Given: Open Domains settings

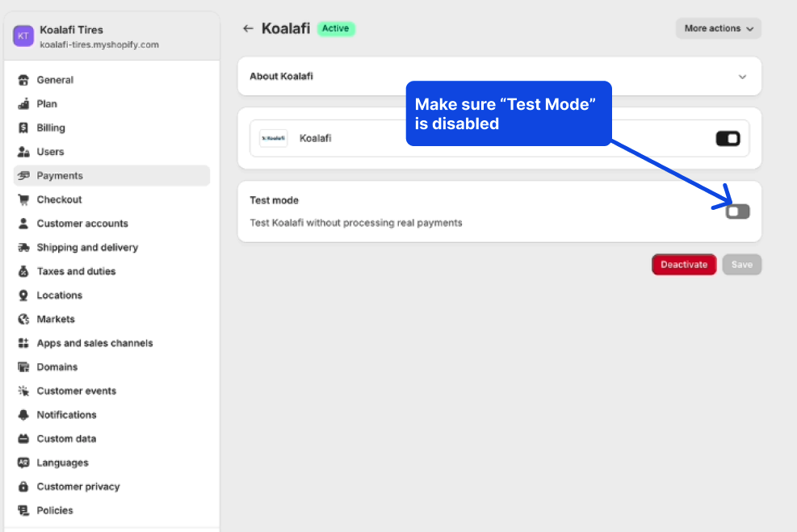Looking at the screenshot, I should pyautogui.click(x=111, y=367).
